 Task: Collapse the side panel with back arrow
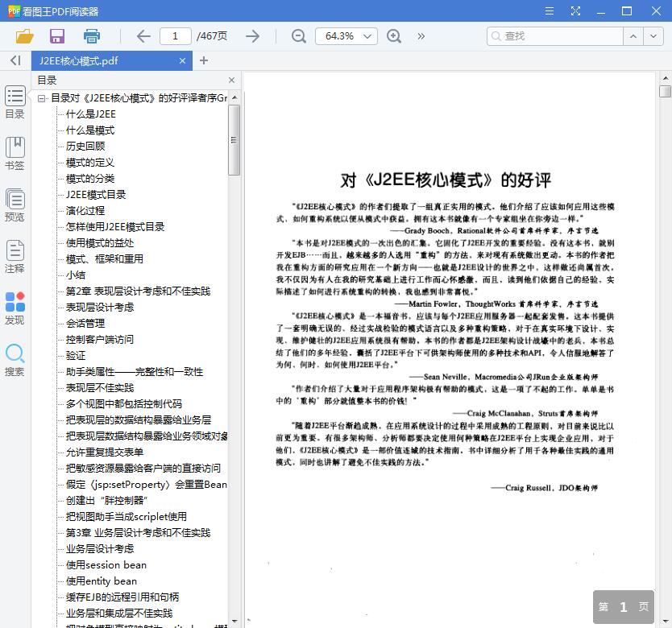tap(15, 60)
